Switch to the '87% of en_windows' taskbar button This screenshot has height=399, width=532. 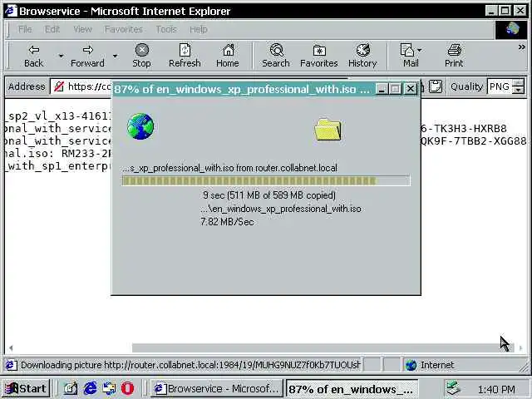click(x=352, y=389)
